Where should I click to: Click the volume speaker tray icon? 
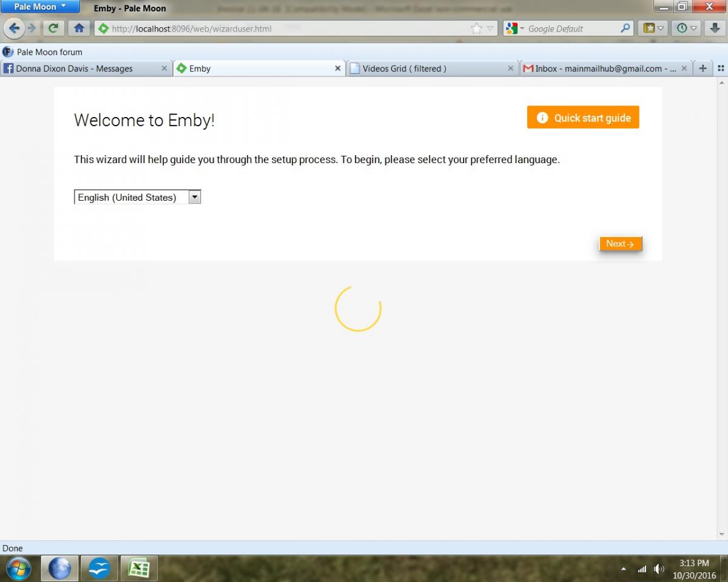point(659,569)
